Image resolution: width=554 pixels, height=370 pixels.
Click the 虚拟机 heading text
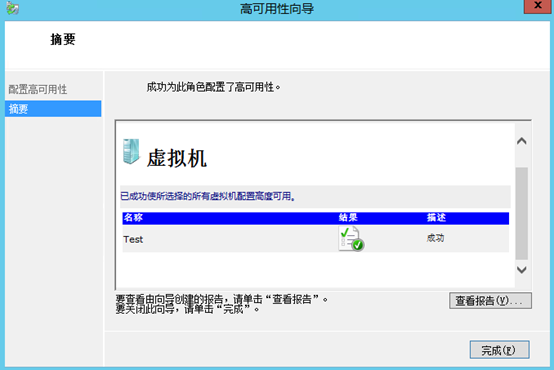[x=177, y=158]
